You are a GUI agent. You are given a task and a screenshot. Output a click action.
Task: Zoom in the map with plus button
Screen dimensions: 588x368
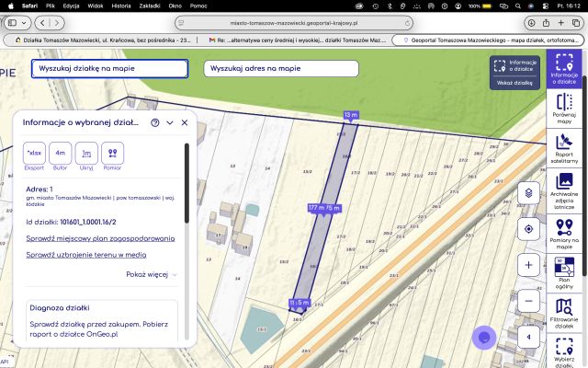point(528,265)
